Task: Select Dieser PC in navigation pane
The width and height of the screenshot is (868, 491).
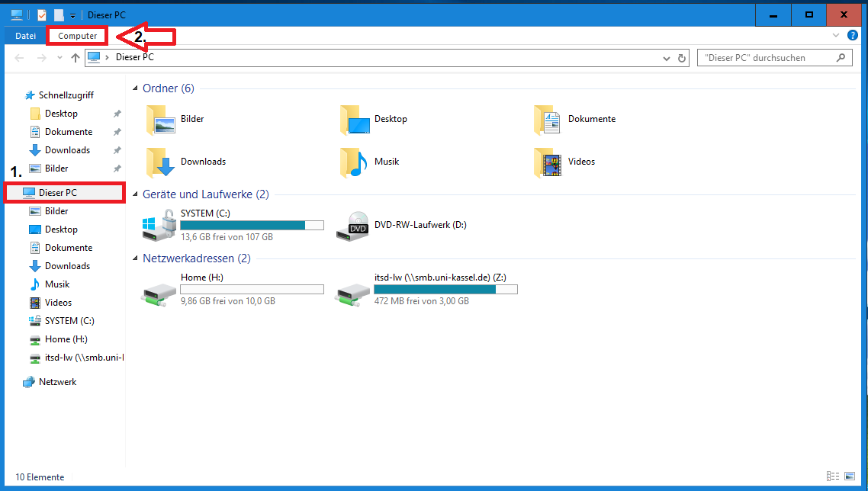Action: point(58,193)
